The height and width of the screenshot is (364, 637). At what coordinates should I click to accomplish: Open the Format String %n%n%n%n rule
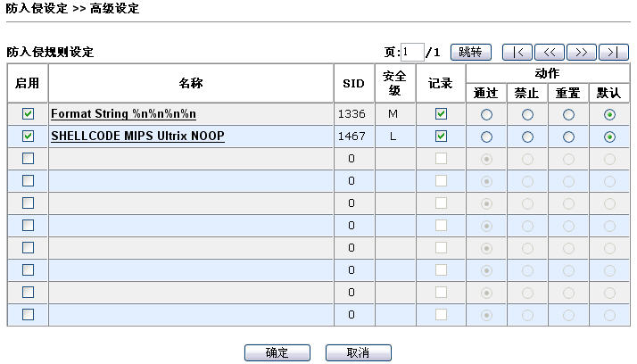tap(123, 114)
